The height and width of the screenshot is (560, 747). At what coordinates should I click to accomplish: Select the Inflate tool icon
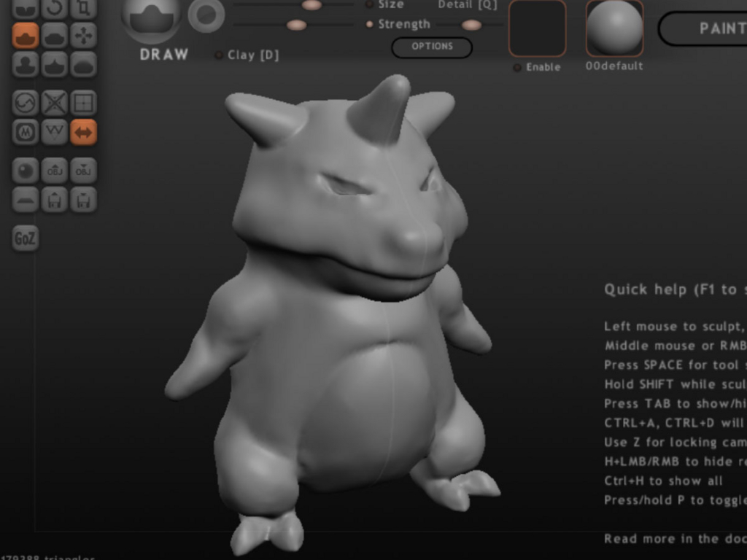coord(26,64)
